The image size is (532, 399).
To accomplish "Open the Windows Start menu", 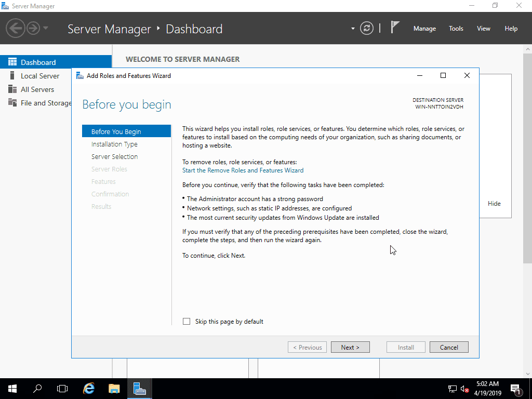I will pyautogui.click(x=12, y=389).
